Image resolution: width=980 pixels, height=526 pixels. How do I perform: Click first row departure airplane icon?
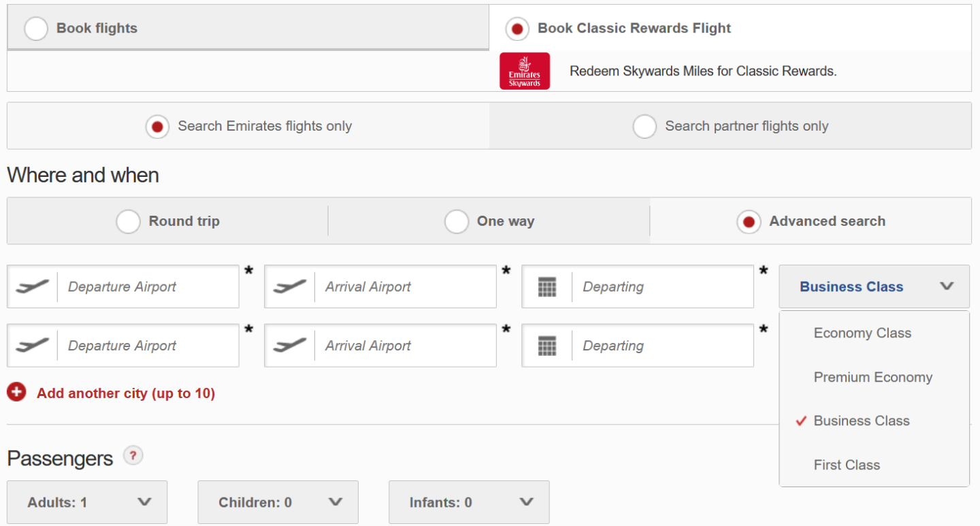[32, 286]
